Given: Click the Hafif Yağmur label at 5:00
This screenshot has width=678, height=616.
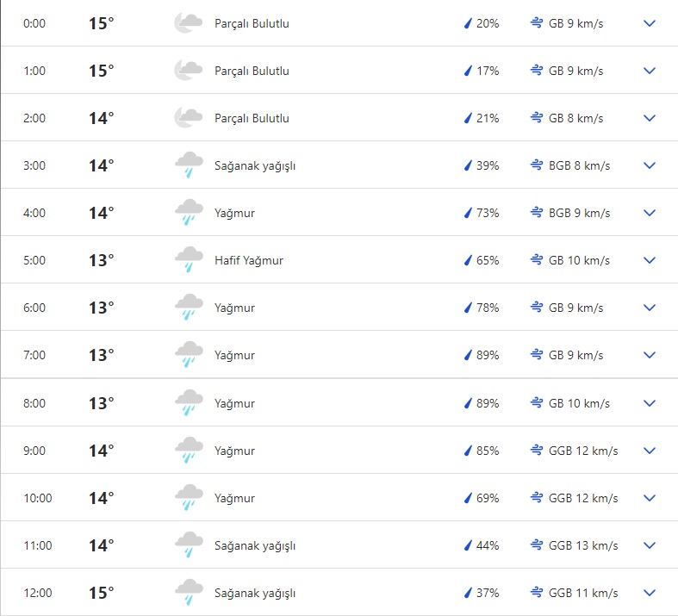Looking at the screenshot, I should pos(248,260).
